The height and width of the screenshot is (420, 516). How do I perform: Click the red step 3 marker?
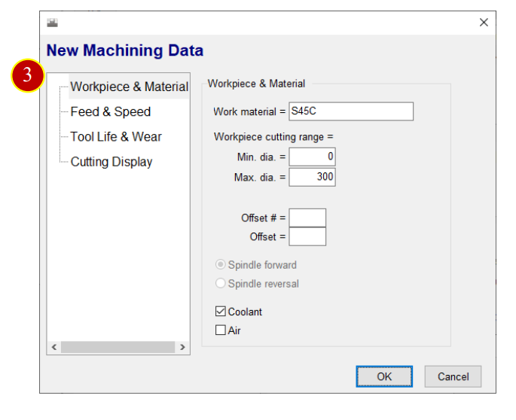pyautogui.click(x=28, y=75)
